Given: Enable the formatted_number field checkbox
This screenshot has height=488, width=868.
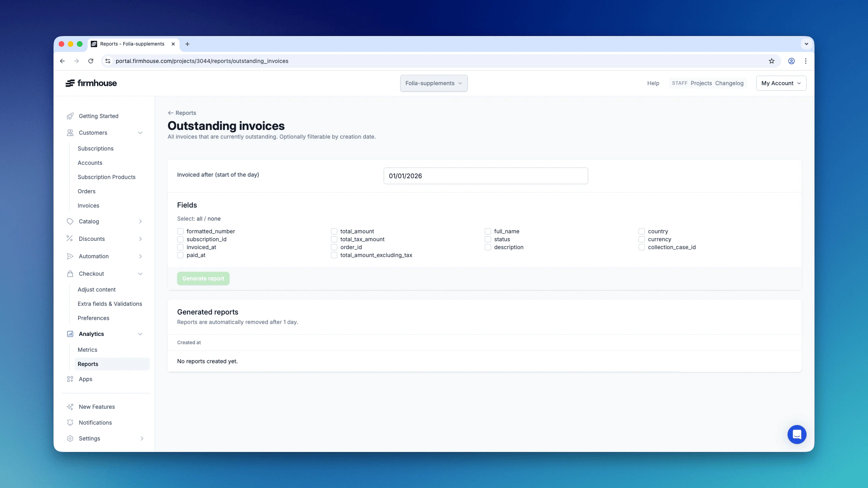Looking at the screenshot, I should [x=180, y=231].
